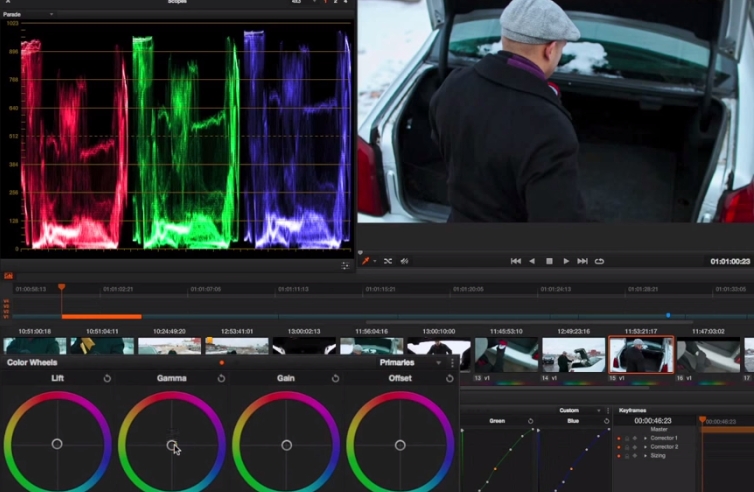Open curves panel options menu dots

608,410
